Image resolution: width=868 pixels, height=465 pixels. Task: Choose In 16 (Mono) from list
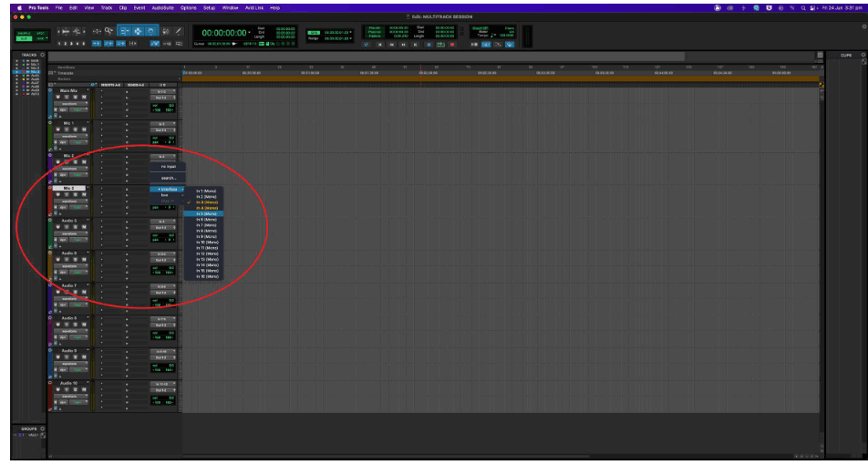click(x=203, y=275)
